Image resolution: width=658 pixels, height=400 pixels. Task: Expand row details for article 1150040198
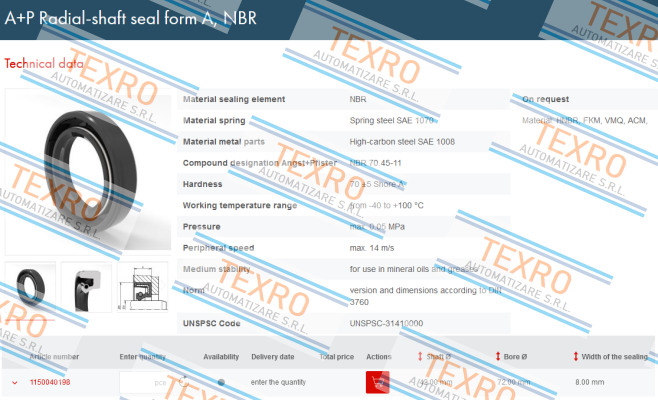click(x=15, y=382)
